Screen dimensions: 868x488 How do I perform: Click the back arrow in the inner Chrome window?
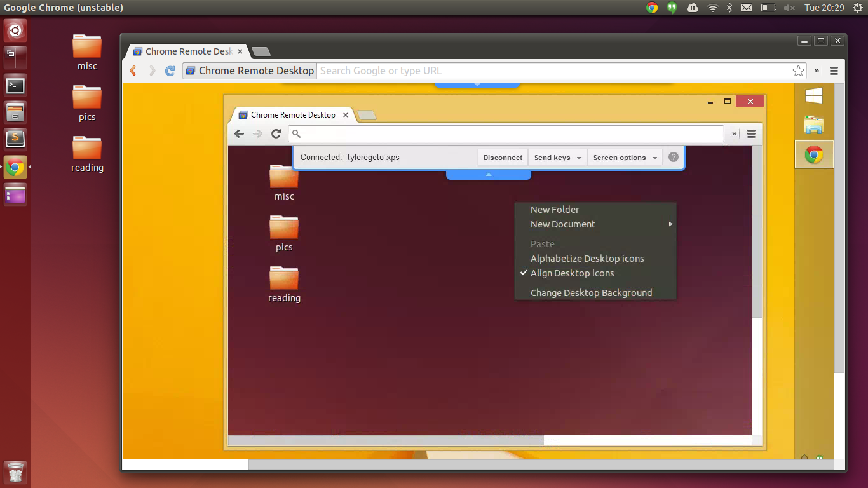(x=240, y=133)
